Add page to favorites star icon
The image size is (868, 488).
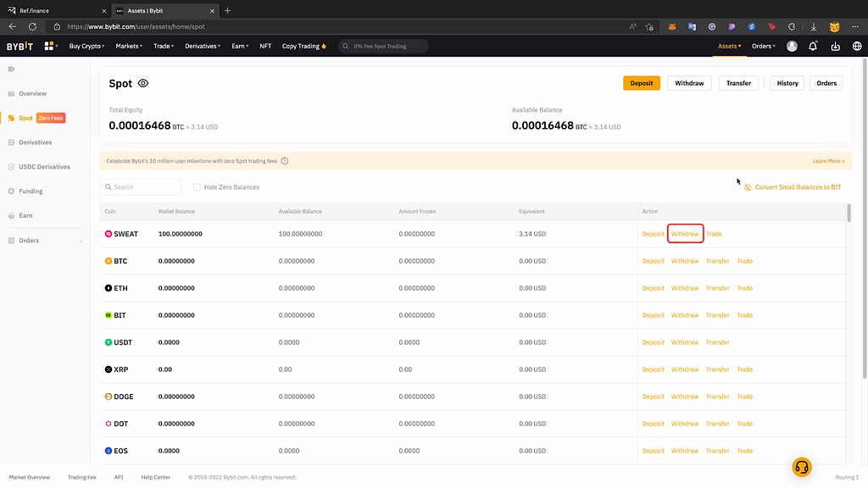[x=649, y=26]
